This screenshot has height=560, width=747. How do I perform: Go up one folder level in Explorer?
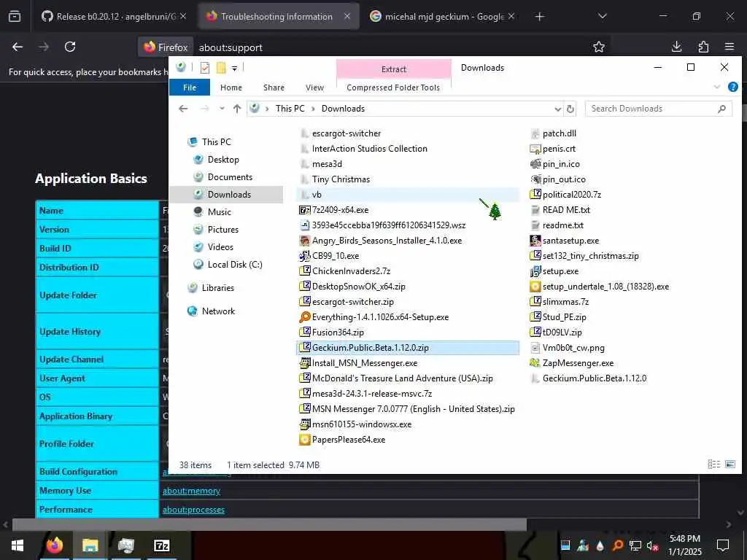(237, 109)
